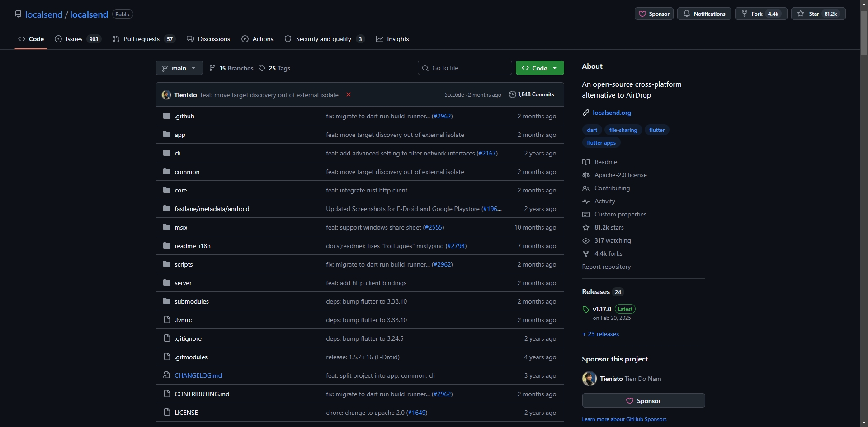Select the file-sharing topic tag

click(x=623, y=130)
